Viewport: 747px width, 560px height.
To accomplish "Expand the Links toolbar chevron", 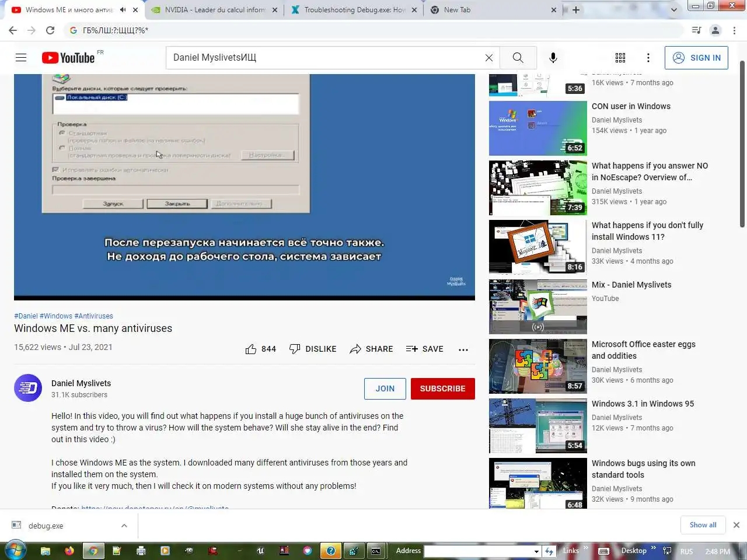I will [585, 548].
